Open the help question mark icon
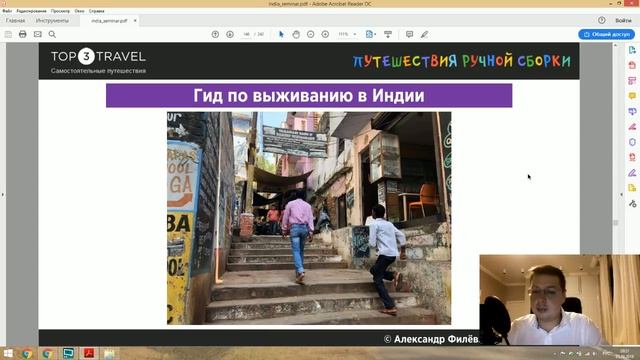640x360 pixels. pyautogui.click(x=602, y=20)
